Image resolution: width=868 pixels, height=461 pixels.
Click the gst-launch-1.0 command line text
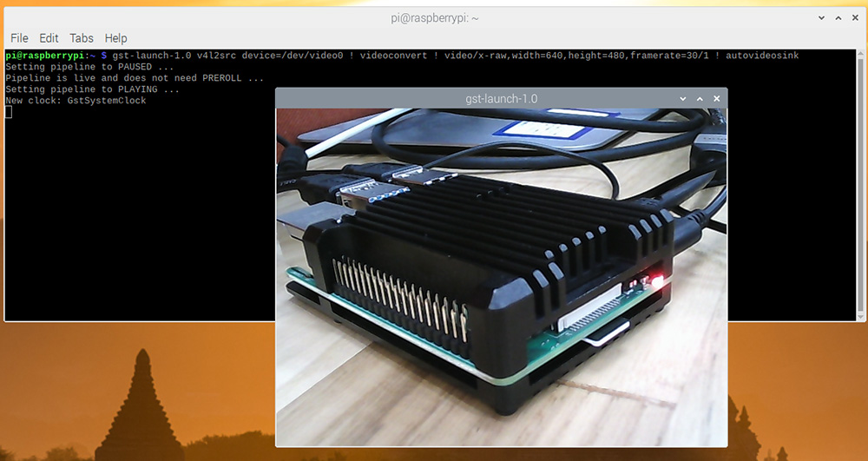pyautogui.click(x=455, y=56)
